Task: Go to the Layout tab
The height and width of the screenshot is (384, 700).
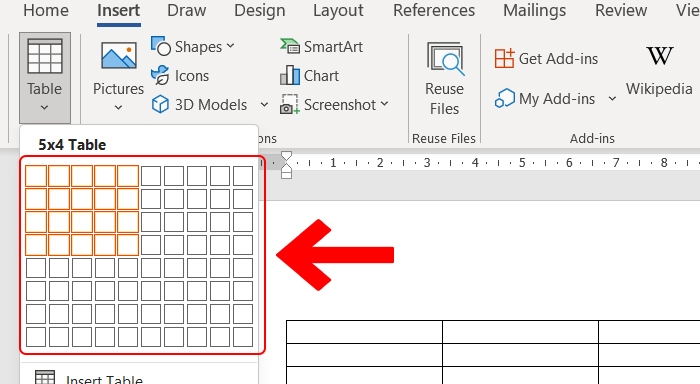Action: coord(338,10)
